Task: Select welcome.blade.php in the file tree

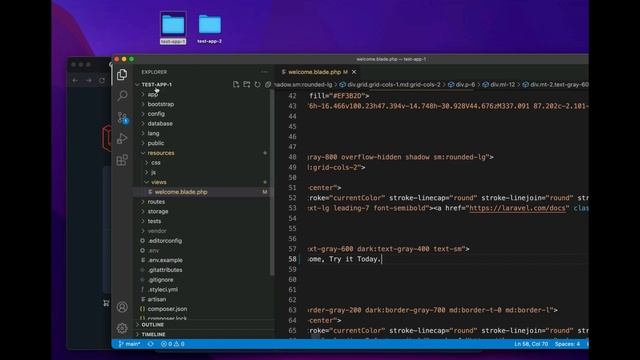Action: point(203,192)
